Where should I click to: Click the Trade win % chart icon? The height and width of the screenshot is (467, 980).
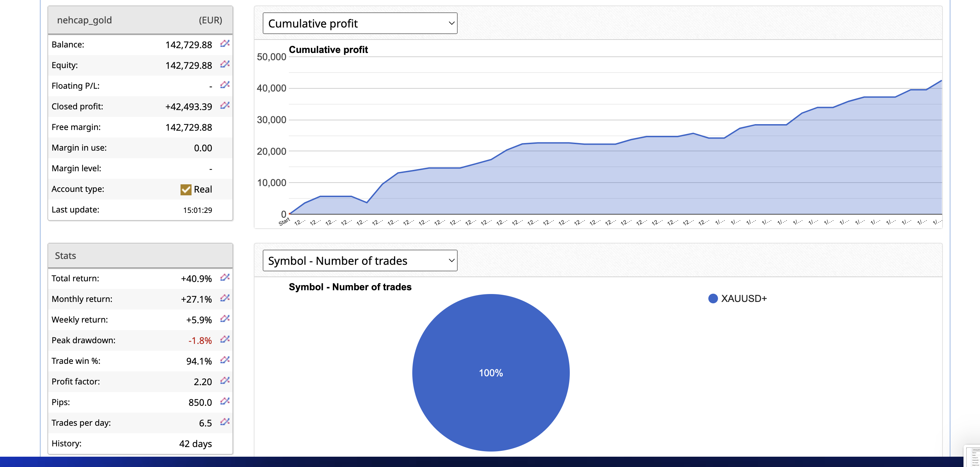click(225, 360)
